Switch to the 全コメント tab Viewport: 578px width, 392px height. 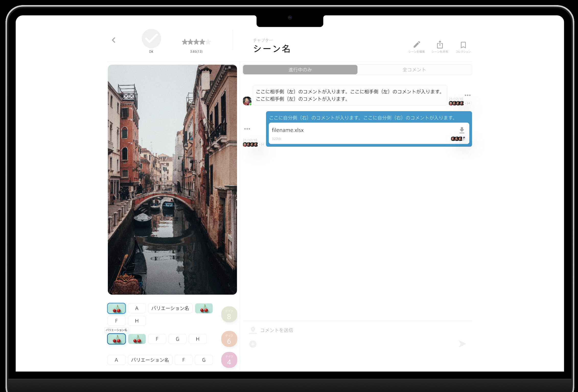(x=414, y=70)
